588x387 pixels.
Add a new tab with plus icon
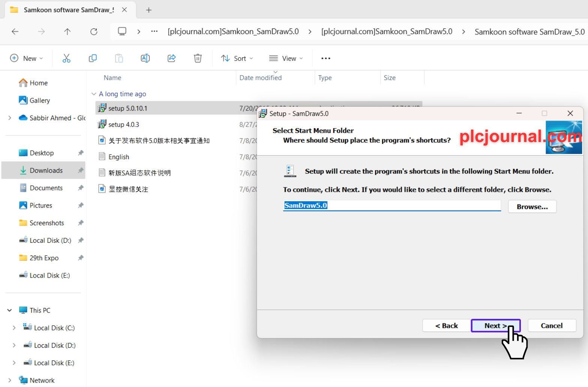[x=149, y=10]
